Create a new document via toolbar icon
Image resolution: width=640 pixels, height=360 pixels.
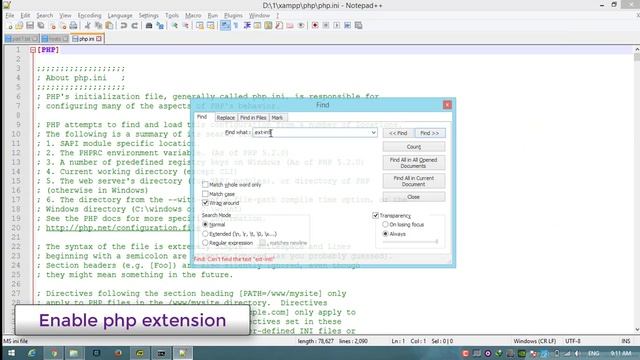coord(10,26)
